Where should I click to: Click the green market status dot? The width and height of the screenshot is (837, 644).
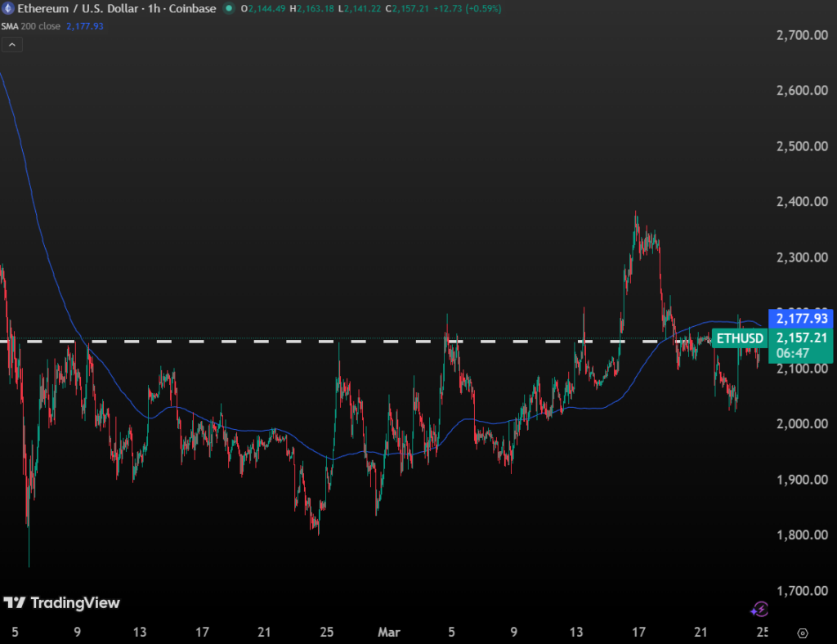(x=228, y=8)
